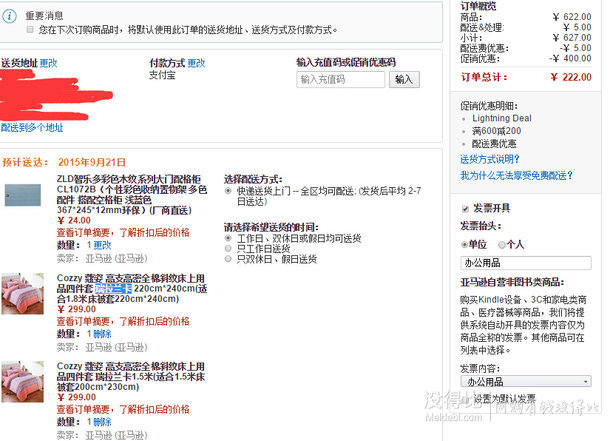The height and width of the screenshot is (441, 610).
Task: Delete the 220cm*240cm Cozzy bedding item
Action: tap(102, 334)
